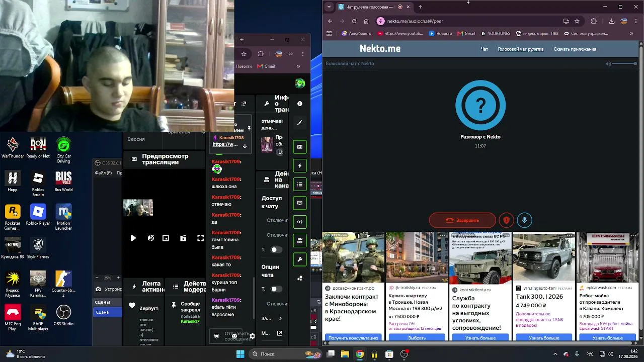Toggle the activity feed lightning sidebar icon
The image size is (644, 362).
(x=300, y=165)
